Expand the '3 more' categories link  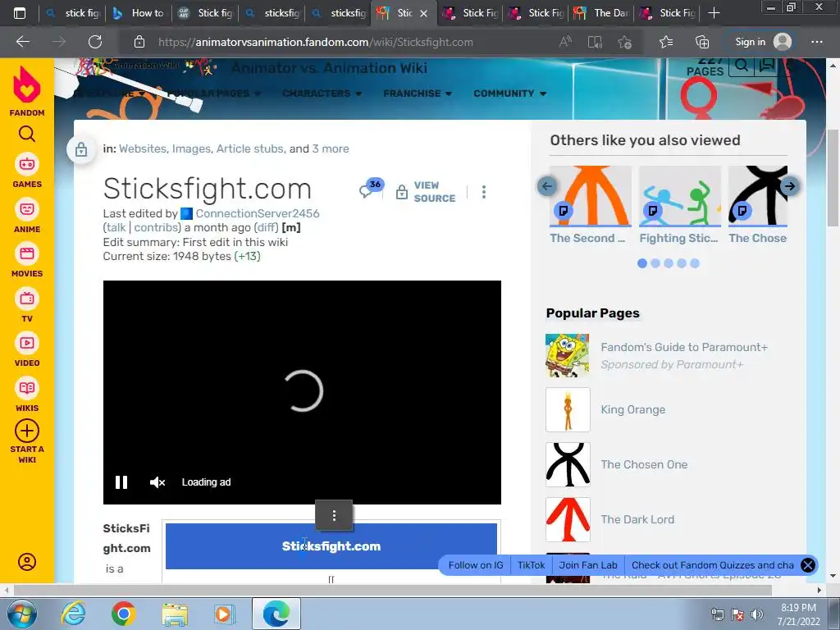[331, 148]
